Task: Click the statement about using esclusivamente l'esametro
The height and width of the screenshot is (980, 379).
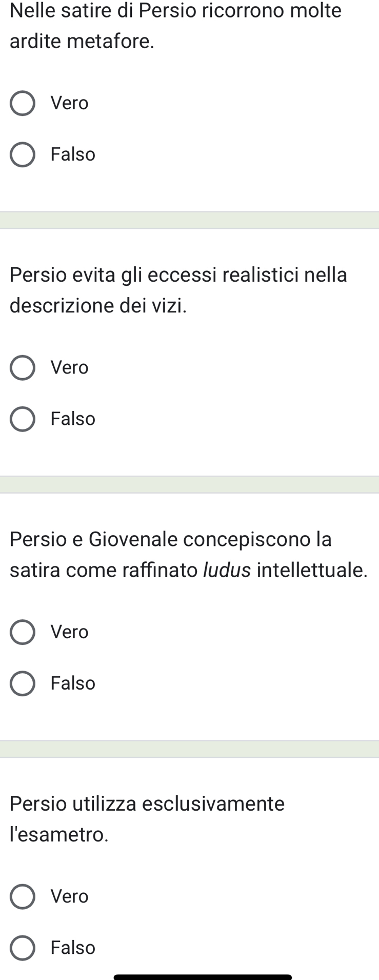Action: tap(147, 818)
